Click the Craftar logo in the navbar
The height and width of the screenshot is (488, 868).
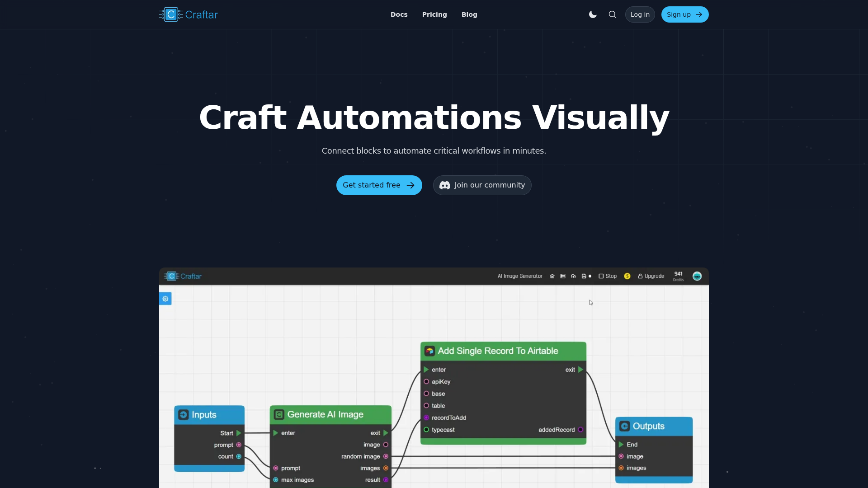coord(188,14)
